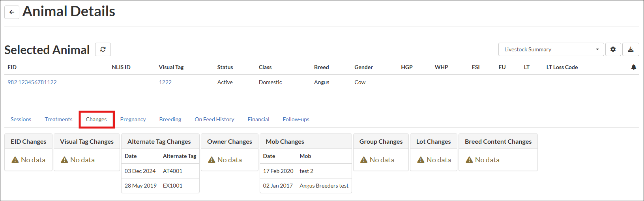The width and height of the screenshot is (644, 201).
Task: Click the notification bell icon
Action: pos(633,67)
